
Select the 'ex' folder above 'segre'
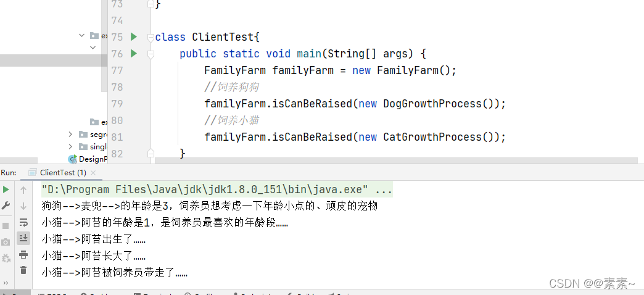99,122
